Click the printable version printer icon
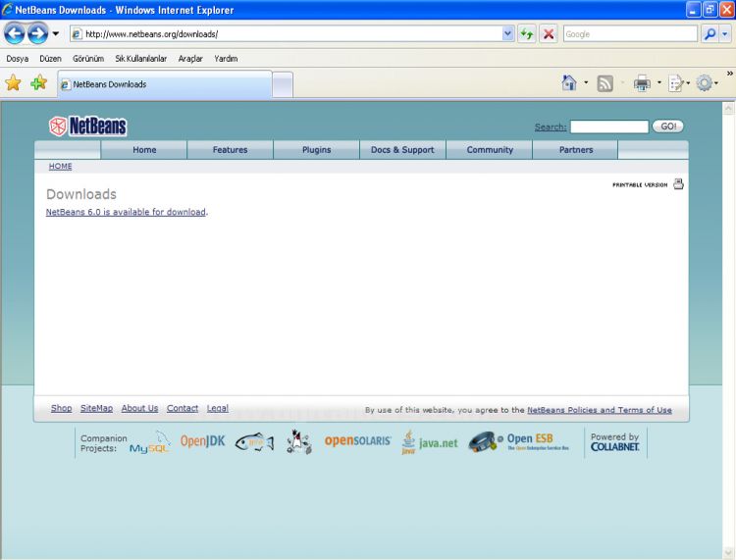 click(678, 183)
